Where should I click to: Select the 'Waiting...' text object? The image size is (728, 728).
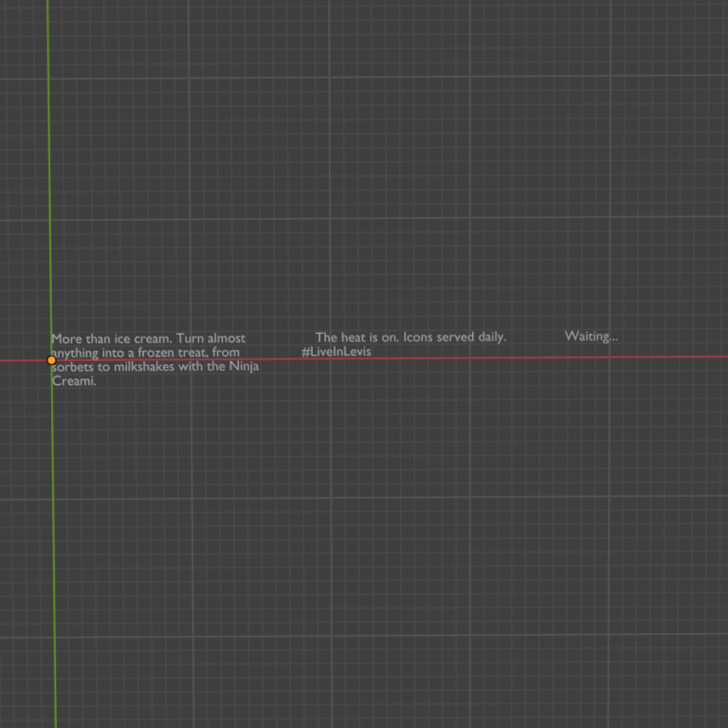point(591,337)
